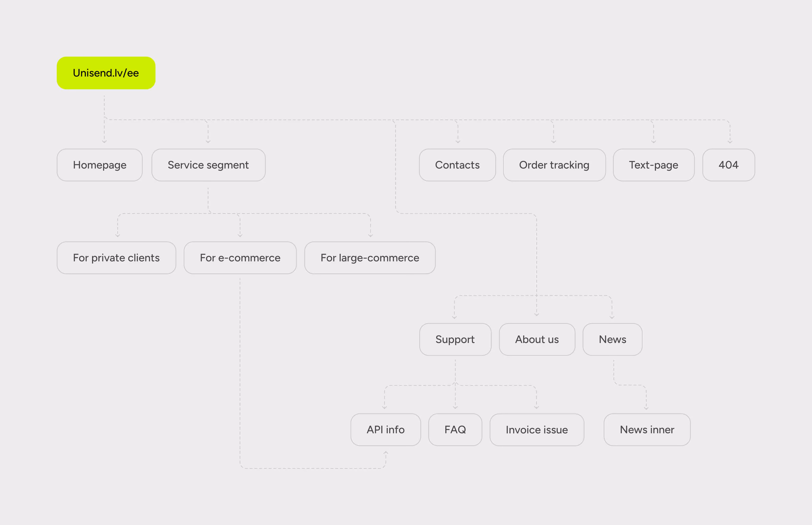Viewport: 812px width, 525px height.
Task: Choose the For private clients node
Action: 116,258
